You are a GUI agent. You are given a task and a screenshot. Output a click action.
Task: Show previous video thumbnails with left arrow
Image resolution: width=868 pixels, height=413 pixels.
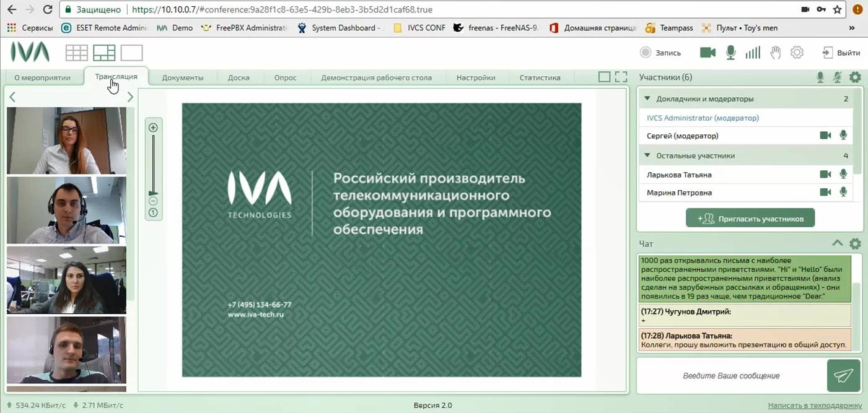tap(12, 97)
